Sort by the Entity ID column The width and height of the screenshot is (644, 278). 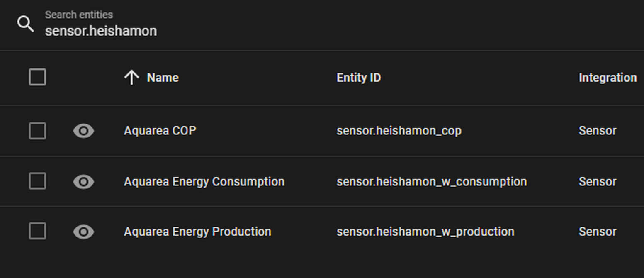[x=359, y=78]
